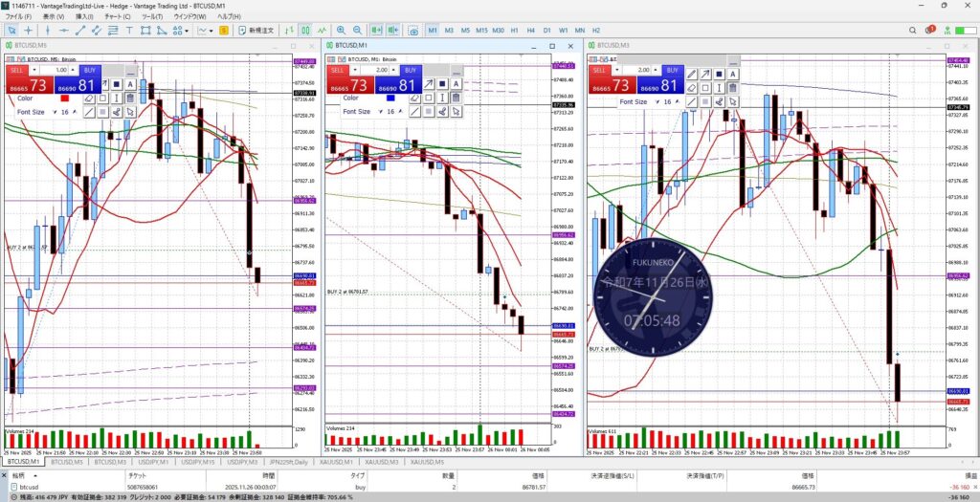Image resolution: width=980 pixels, height=502 pixels.
Task: Expand the chart template dropdown in toolbar
Action: (x=209, y=31)
